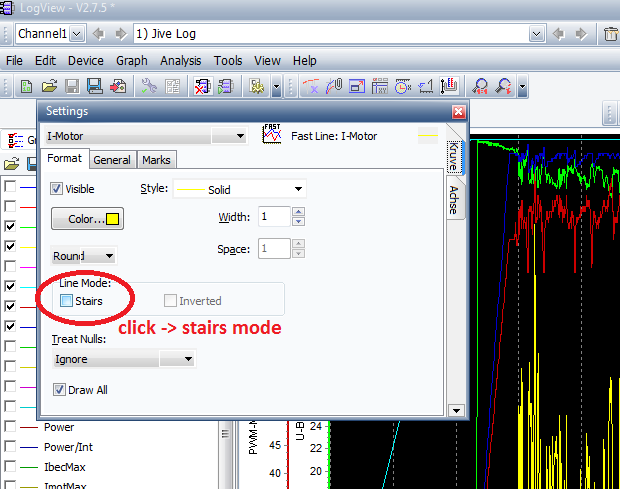Image resolution: width=620 pixels, height=489 pixels.
Task: Expand toolbar overflow arrow after zoom icons
Action: 523,86
